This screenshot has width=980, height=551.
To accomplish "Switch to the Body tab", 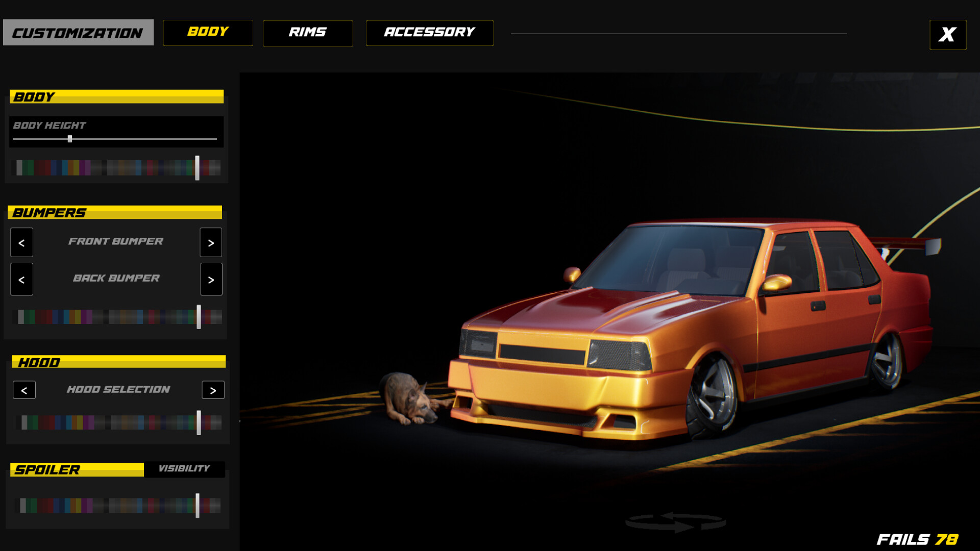I will 208,33.
